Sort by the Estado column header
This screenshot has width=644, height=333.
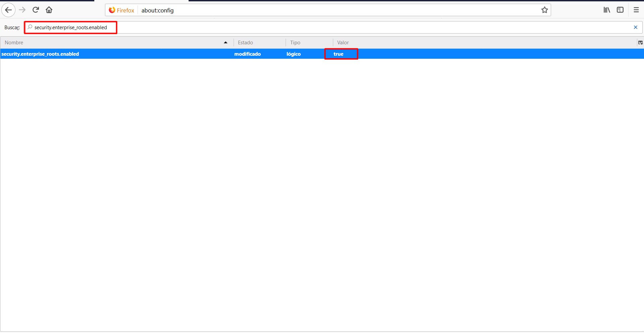tap(245, 43)
